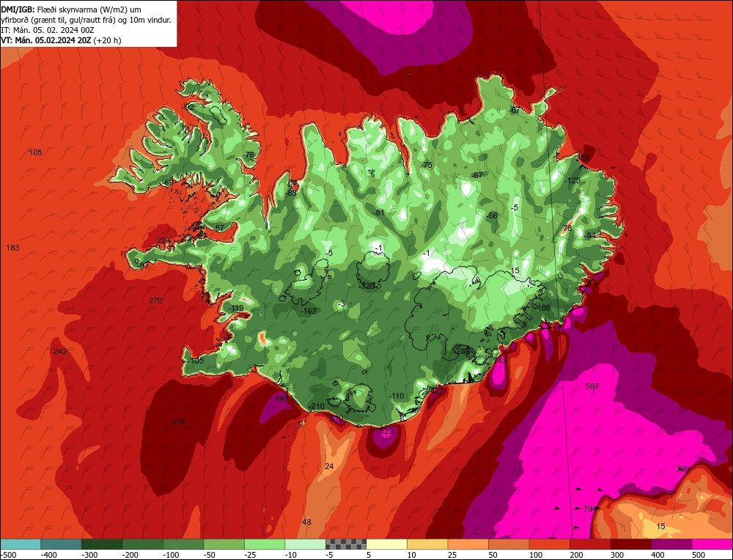Click the '188' value on the southeast coast

(x=544, y=308)
